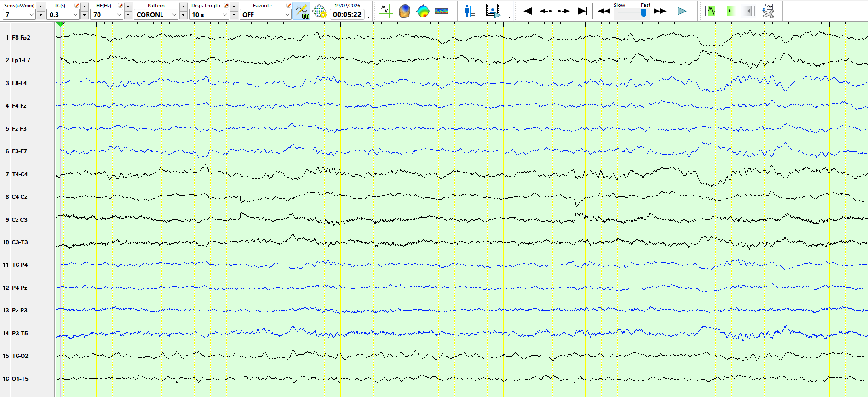Step the TC(s) value down
This screenshot has width=868, height=397.
85,15
